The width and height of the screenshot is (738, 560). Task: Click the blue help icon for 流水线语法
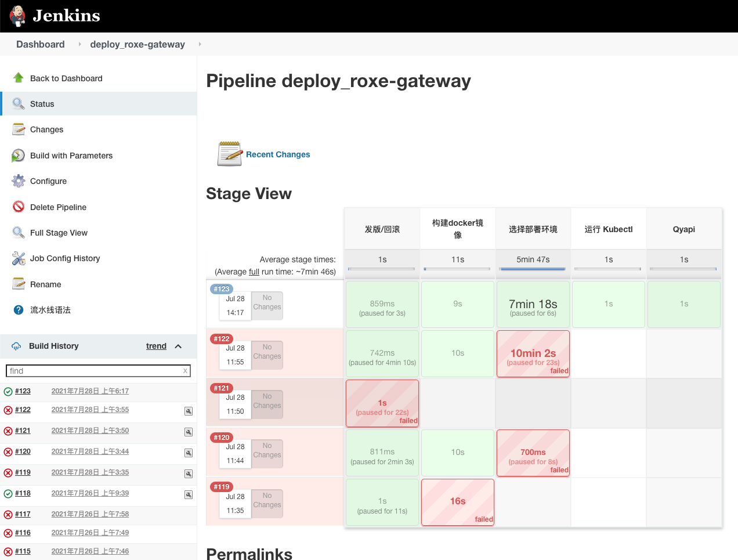coord(19,310)
